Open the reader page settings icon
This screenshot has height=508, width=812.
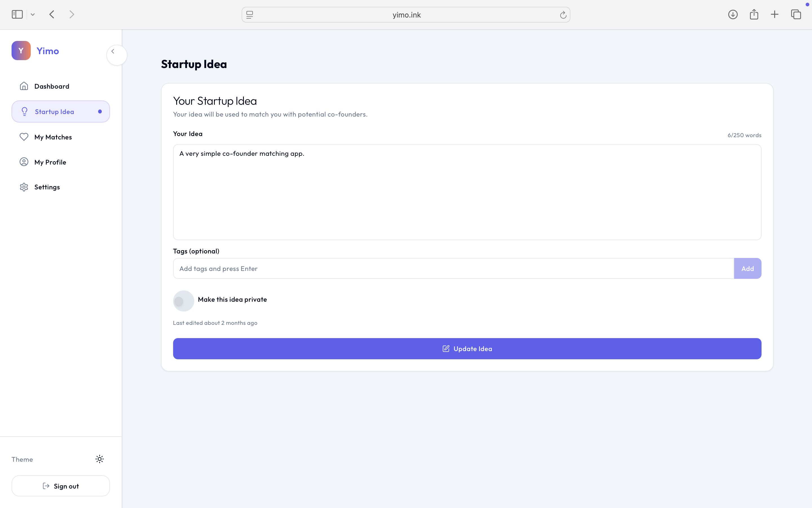click(x=250, y=15)
